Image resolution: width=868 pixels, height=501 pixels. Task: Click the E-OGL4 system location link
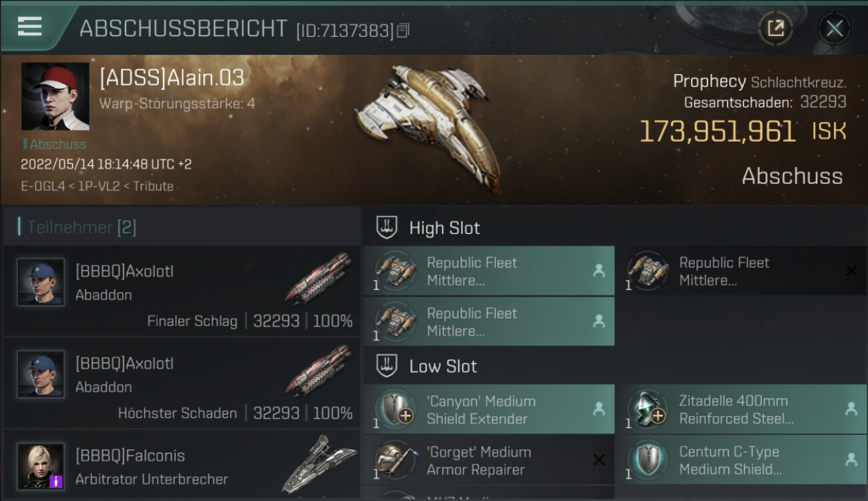(41, 186)
